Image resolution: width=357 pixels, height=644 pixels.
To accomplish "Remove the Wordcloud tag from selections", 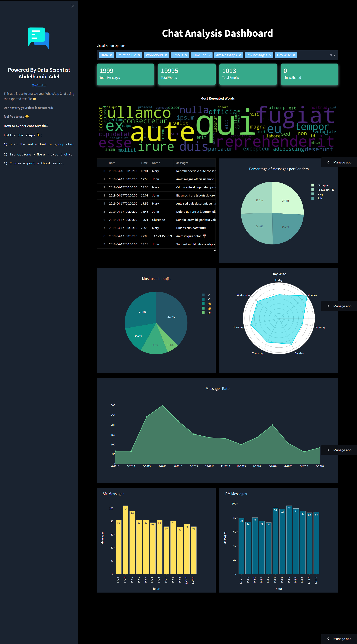I will coord(166,55).
